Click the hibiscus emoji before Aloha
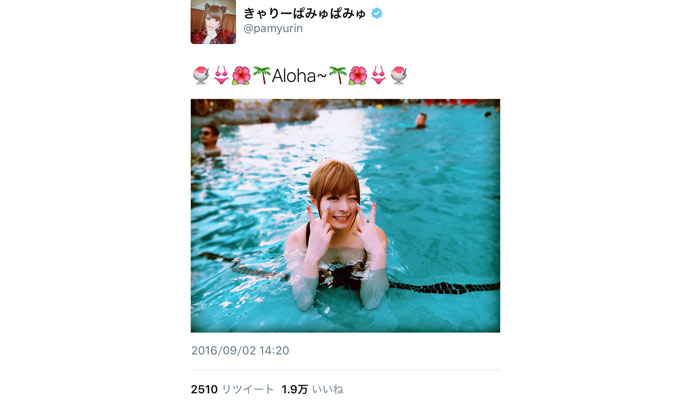The width and height of the screenshot is (700, 400). click(x=241, y=75)
